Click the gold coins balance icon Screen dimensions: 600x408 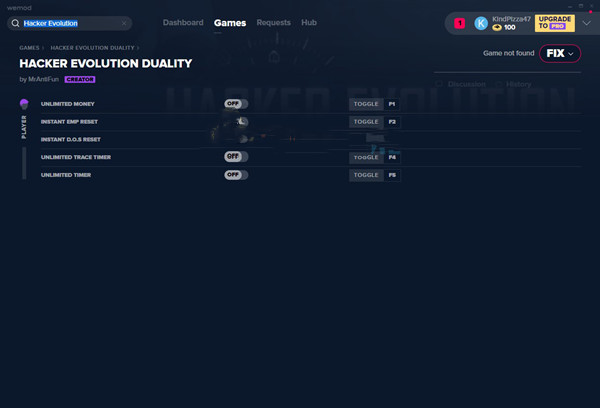(497, 28)
